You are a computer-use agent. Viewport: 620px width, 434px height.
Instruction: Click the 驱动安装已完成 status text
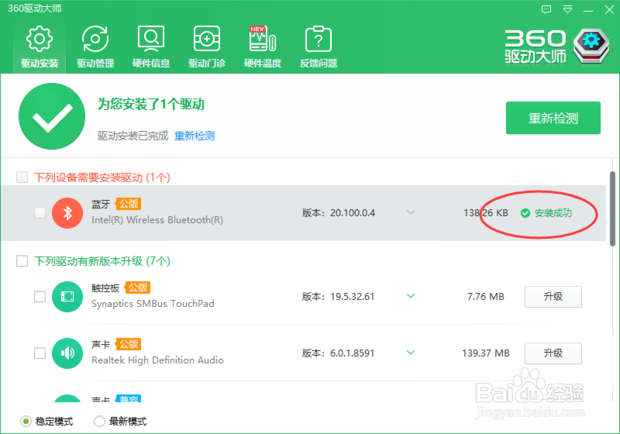133,136
